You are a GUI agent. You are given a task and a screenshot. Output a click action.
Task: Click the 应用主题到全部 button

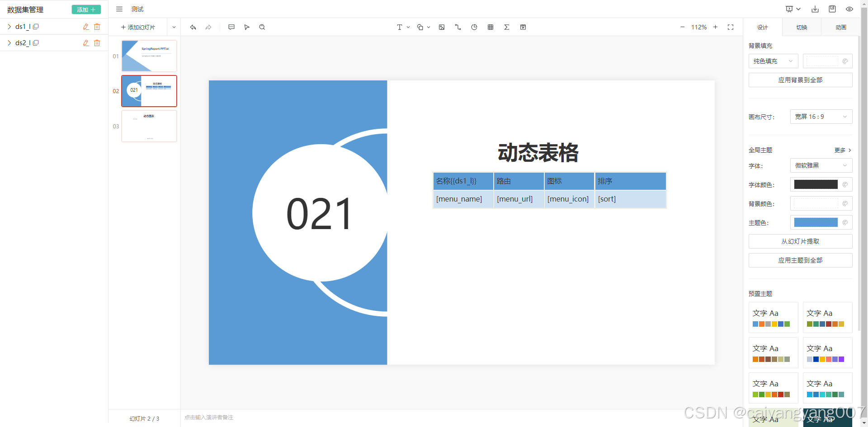[800, 260]
